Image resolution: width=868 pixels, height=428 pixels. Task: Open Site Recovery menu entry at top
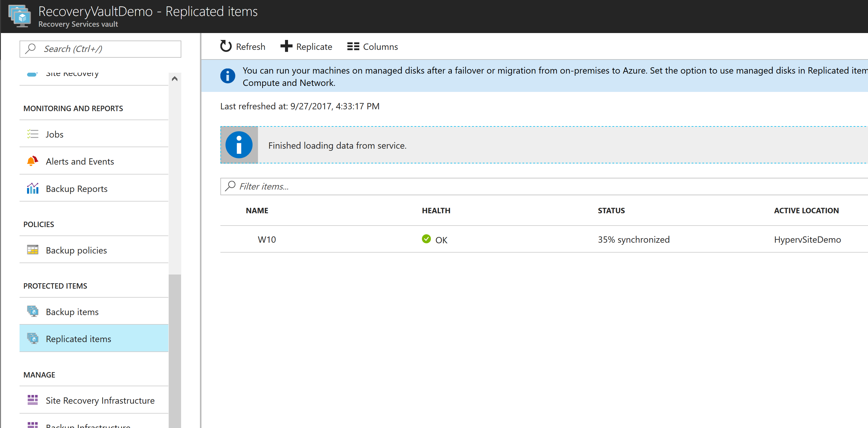(x=72, y=74)
